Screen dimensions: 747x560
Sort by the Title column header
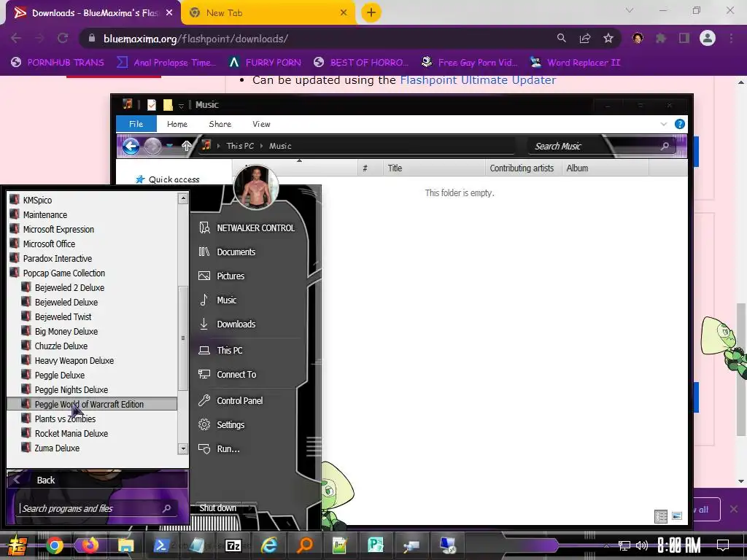(433, 168)
